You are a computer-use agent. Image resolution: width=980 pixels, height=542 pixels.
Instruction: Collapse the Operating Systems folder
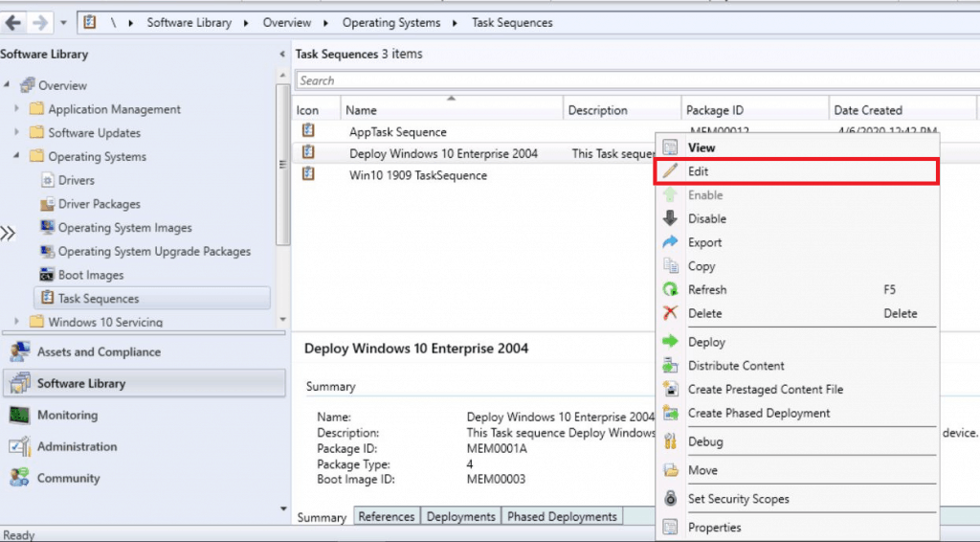pyautogui.click(x=17, y=156)
